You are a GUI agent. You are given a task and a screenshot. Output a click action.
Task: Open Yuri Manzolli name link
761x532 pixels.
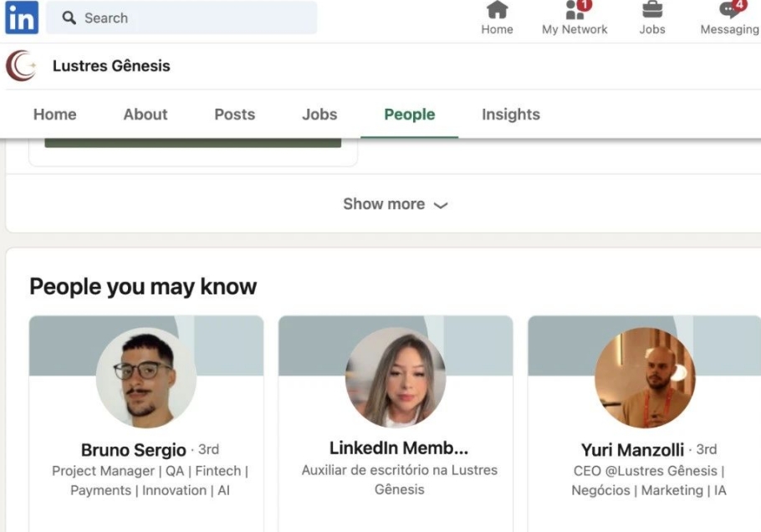[x=632, y=450]
